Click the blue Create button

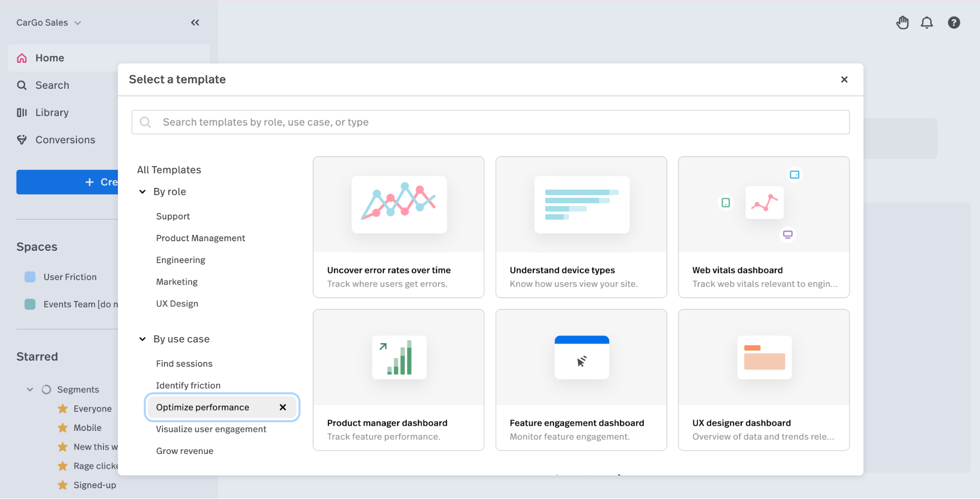[x=67, y=182]
